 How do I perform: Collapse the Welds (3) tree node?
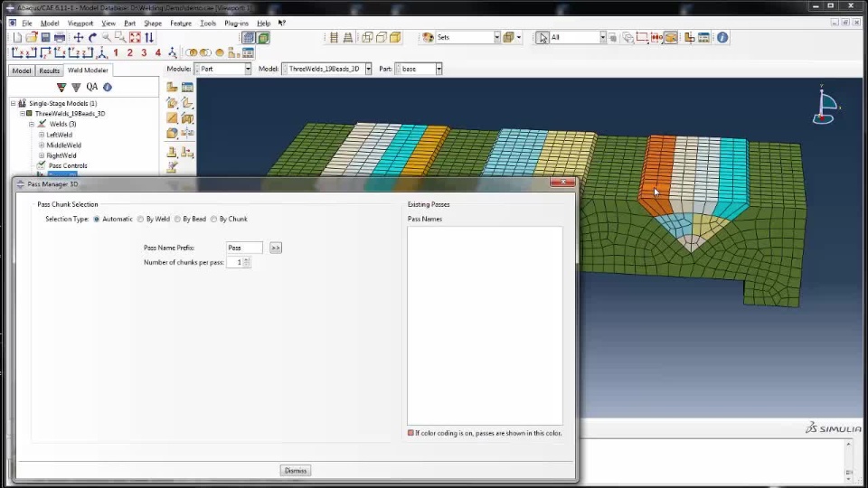[32, 124]
